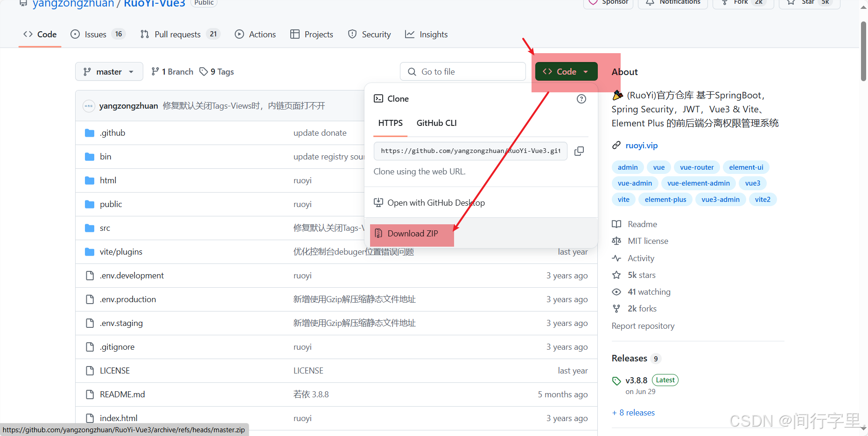
Task: Open the .env.production file
Action: coord(128,299)
